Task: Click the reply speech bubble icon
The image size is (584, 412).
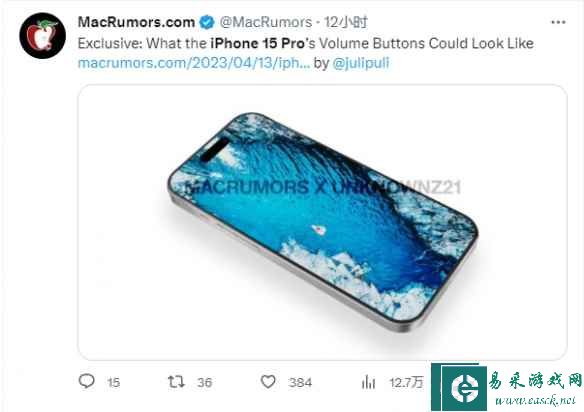Action: (x=87, y=381)
